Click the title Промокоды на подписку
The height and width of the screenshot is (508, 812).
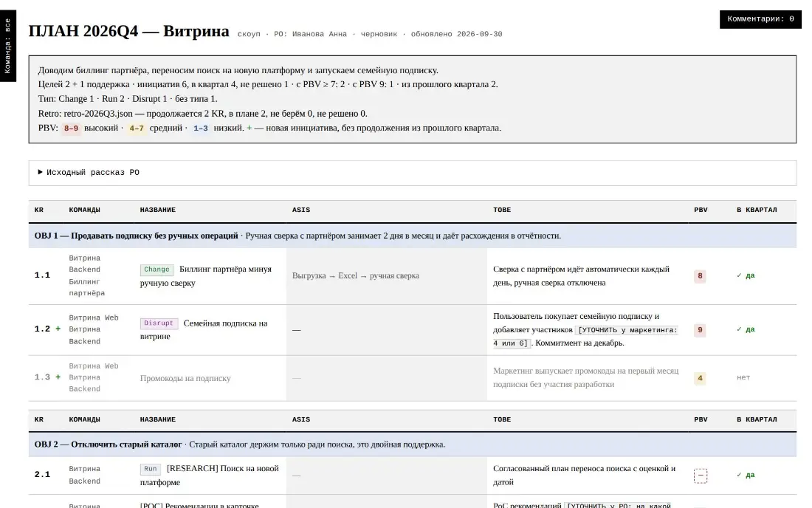point(185,379)
